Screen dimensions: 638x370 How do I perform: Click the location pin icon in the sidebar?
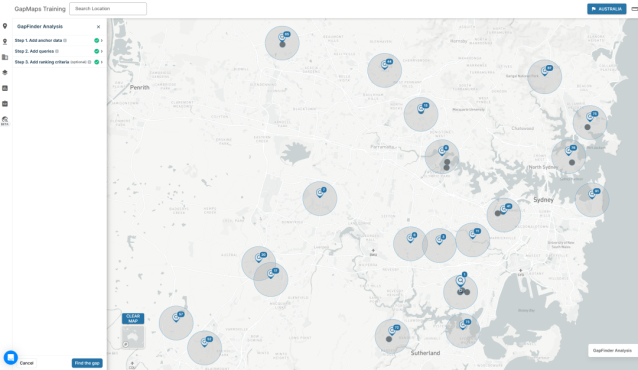(5, 26)
